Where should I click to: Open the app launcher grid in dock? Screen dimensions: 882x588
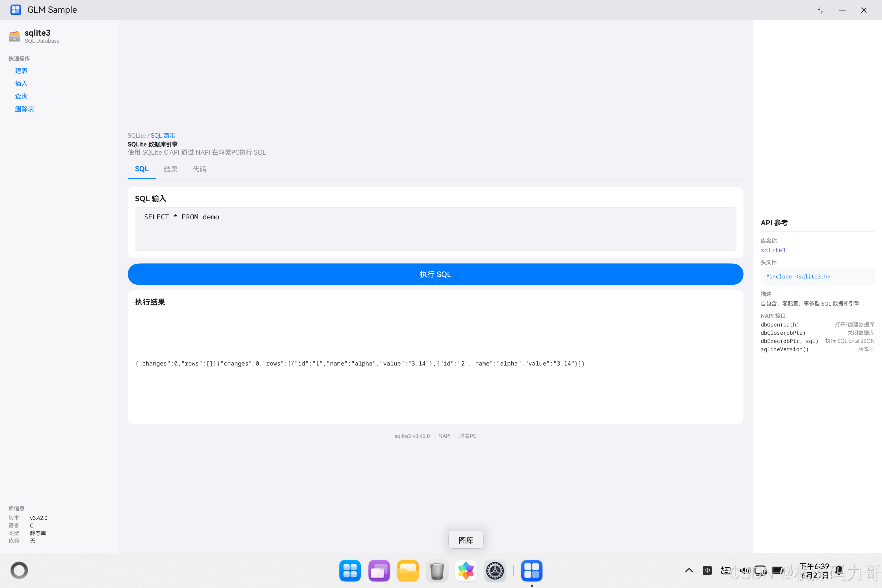pyautogui.click(x=350, y=570)
